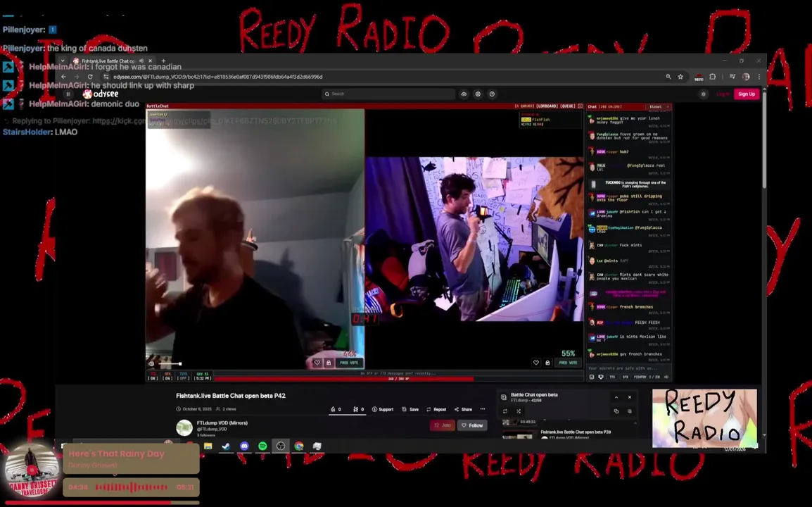Open the Odysee help question-mark icon
Image resolution: width=812 pixels, height=507 pixels.
coord(492,94)
